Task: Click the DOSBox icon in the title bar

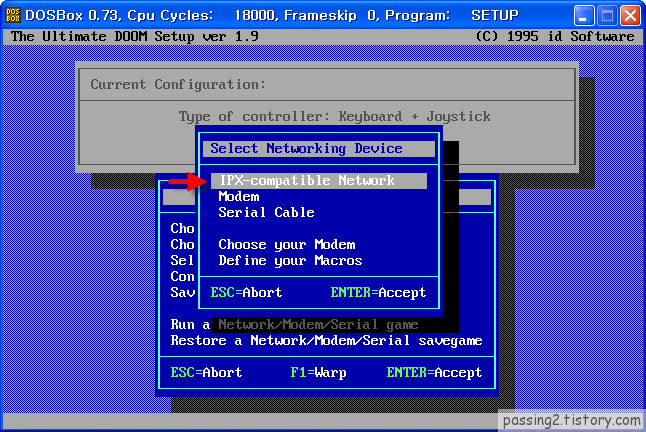Action: click(x=13, y=15)
